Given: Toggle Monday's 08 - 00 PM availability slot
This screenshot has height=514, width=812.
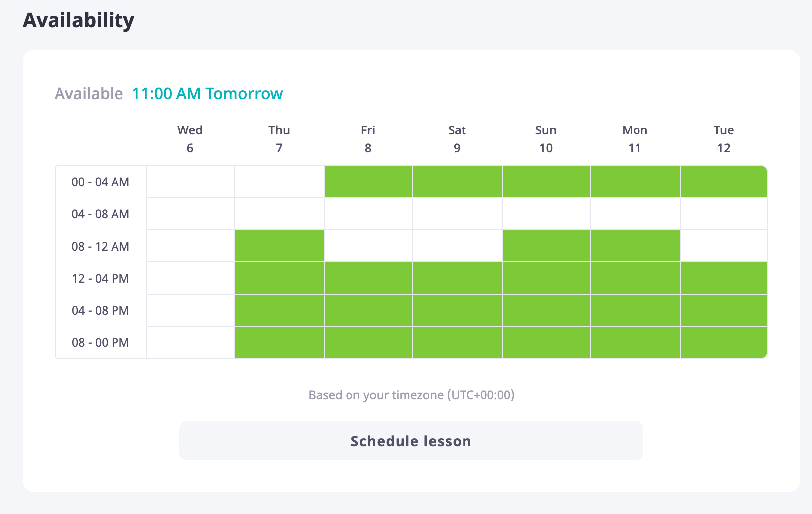Looking at the screenshot, I should click(x=635, y=342).
